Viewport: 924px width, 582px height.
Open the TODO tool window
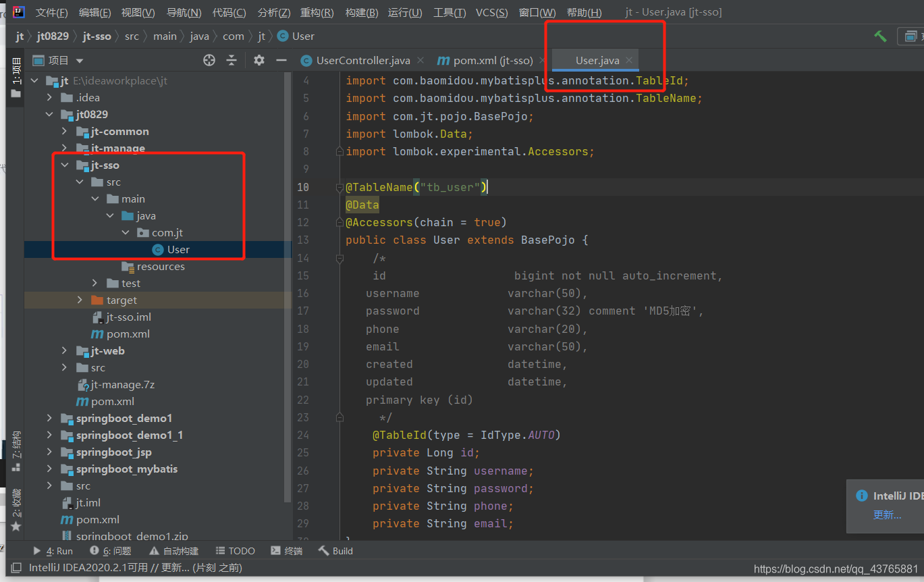235,551
